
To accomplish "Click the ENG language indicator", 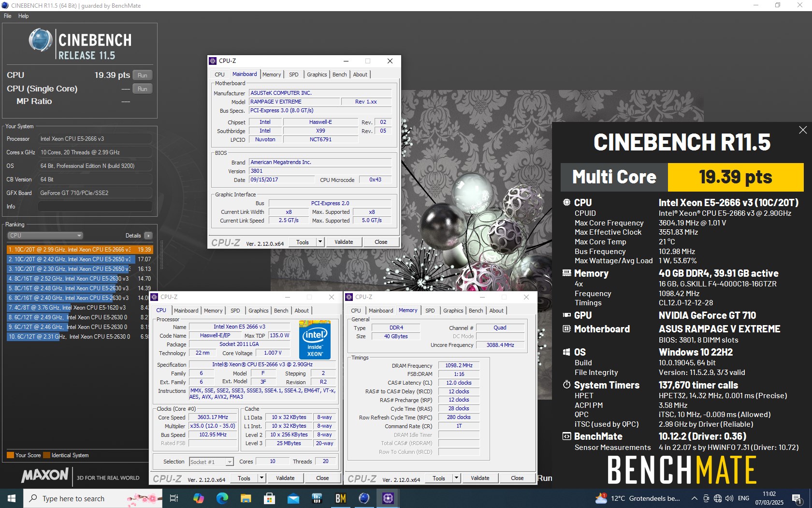I will [x=744, y=498].
